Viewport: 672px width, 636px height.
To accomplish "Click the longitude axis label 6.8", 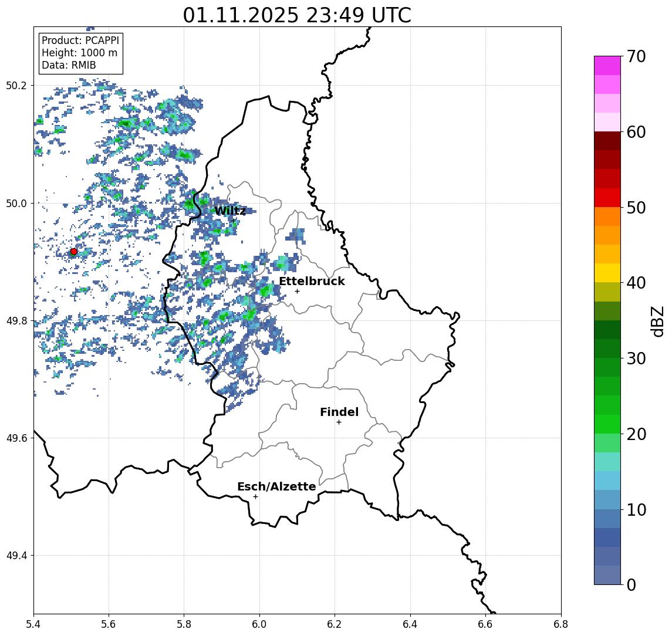I will pos(561,624).
